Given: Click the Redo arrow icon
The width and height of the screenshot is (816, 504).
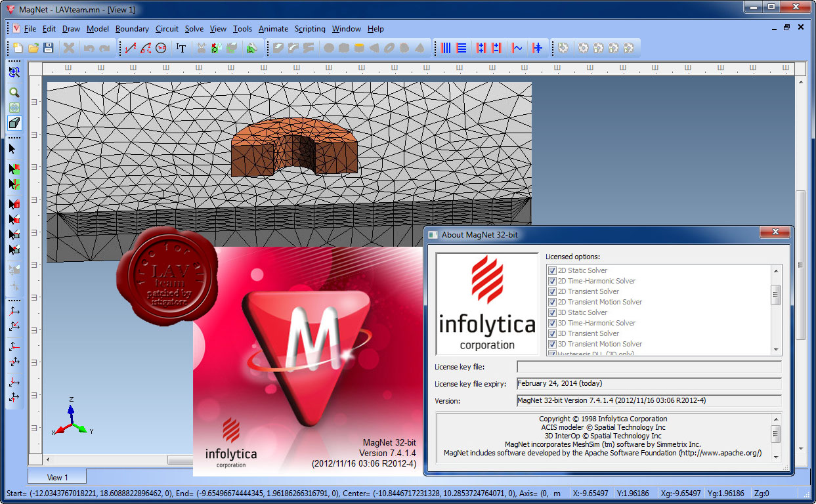Looking at the screenshot, I should coord(104,48).
